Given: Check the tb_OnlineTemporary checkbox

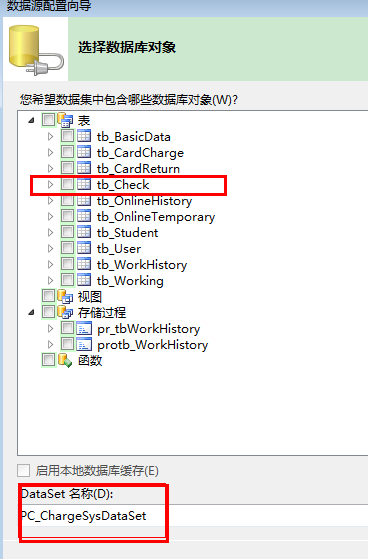Looking at the screenshot, I should [x=67, y=216].
